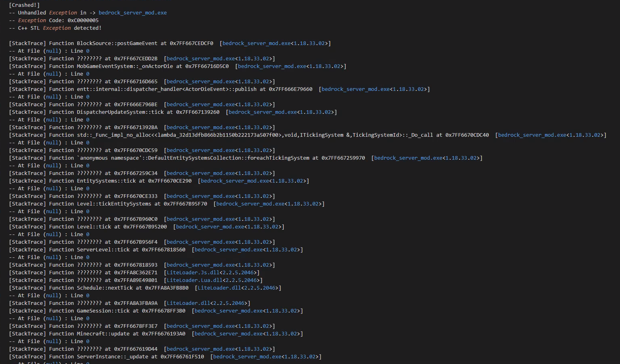Click address 0x7FF6676193A0
Image resolution: width=620 pixels, height=364 pixels.
coord(163,334)
